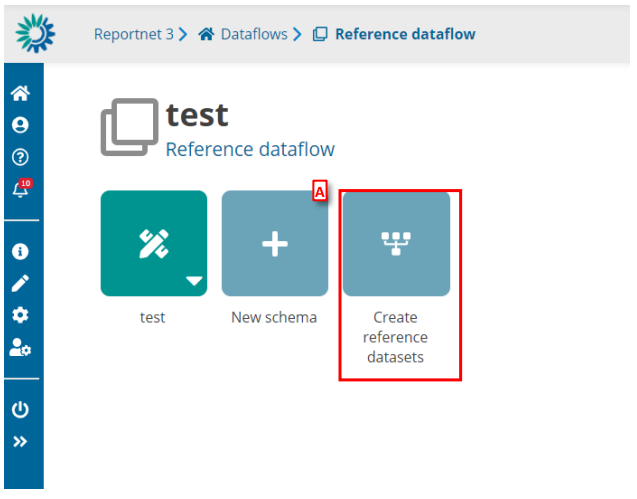Viewport: 637px width, 499px height.
Task: Open the settings gear in the sidebar
Action: pyautogui.click(x=20, y=315)
